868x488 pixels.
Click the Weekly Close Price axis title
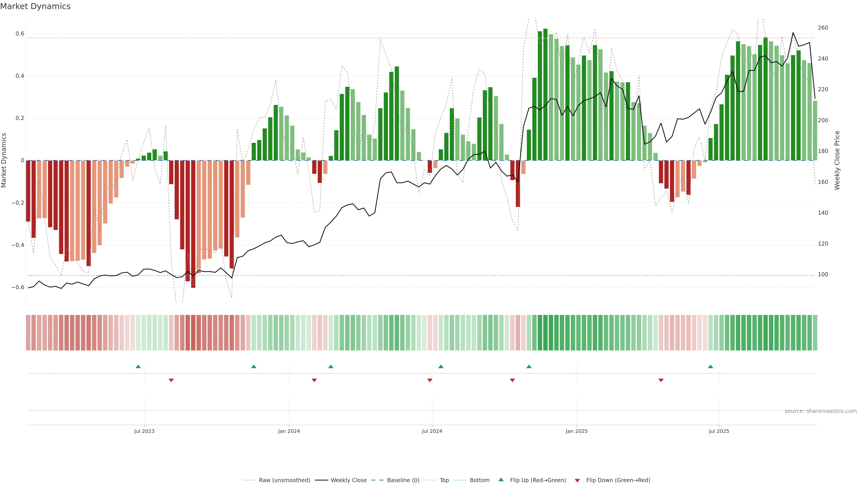point(837,160)
